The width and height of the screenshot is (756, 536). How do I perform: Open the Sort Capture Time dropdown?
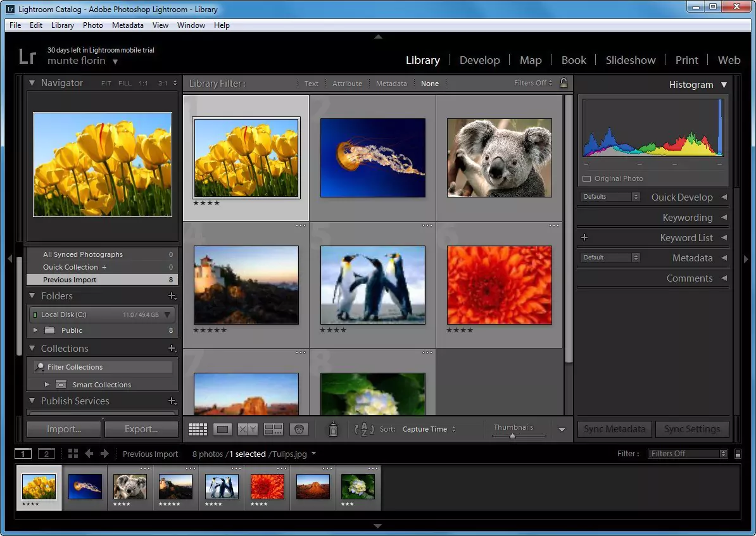click(x=429, y=428)
